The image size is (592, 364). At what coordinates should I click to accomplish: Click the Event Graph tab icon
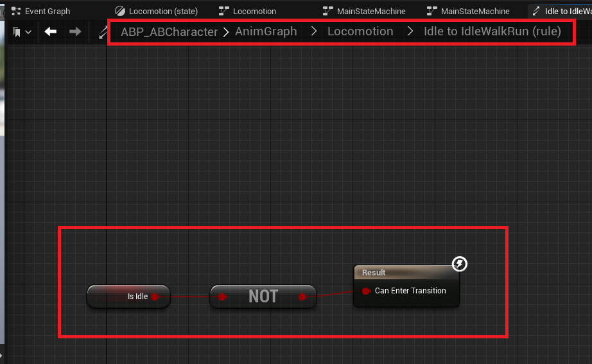(x=16, y=12)
